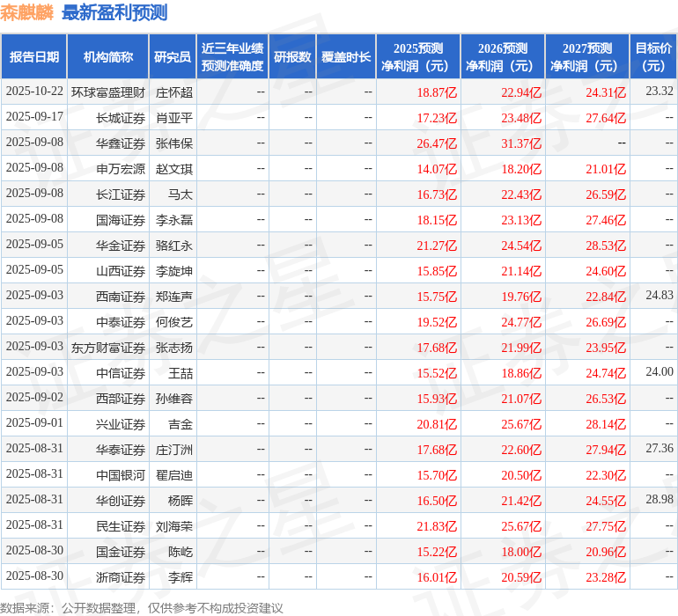This screenshot has height=616, width=678.
Task: Click target price 28.98 for 华创证券
Action: pyautogui.click(x=659, y=500)
